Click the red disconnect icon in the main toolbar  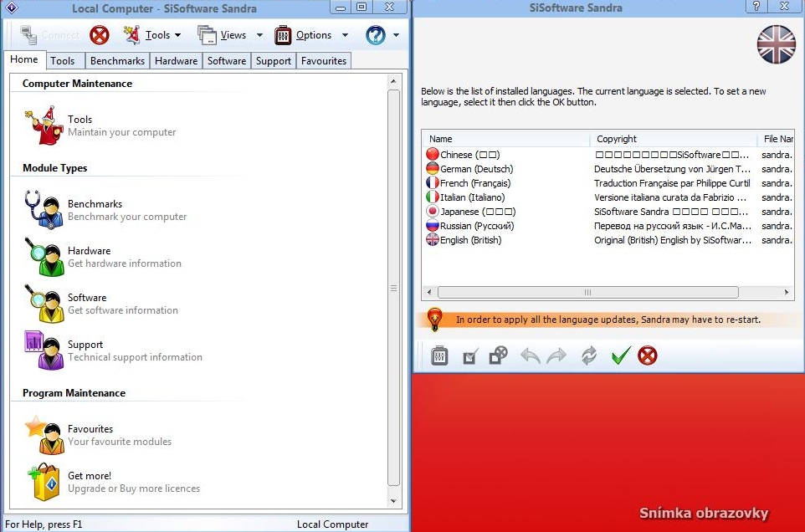click(x=99, y=35)
